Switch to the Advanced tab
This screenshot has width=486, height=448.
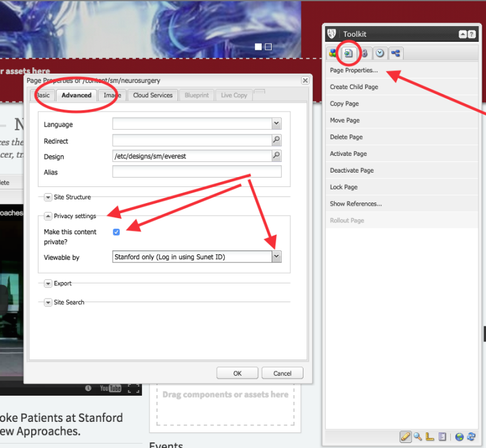77,95
